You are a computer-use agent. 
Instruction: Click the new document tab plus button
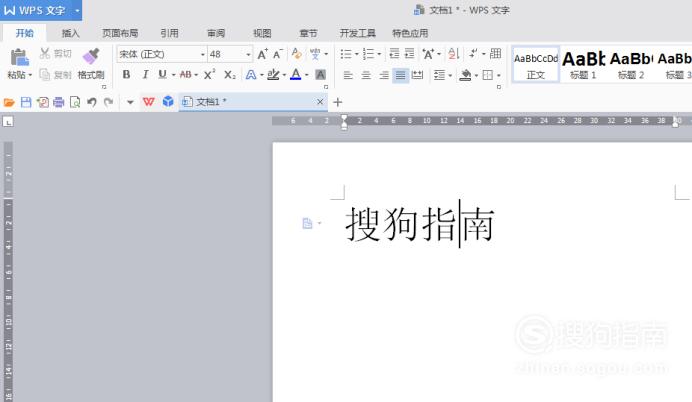pos(338,102)
